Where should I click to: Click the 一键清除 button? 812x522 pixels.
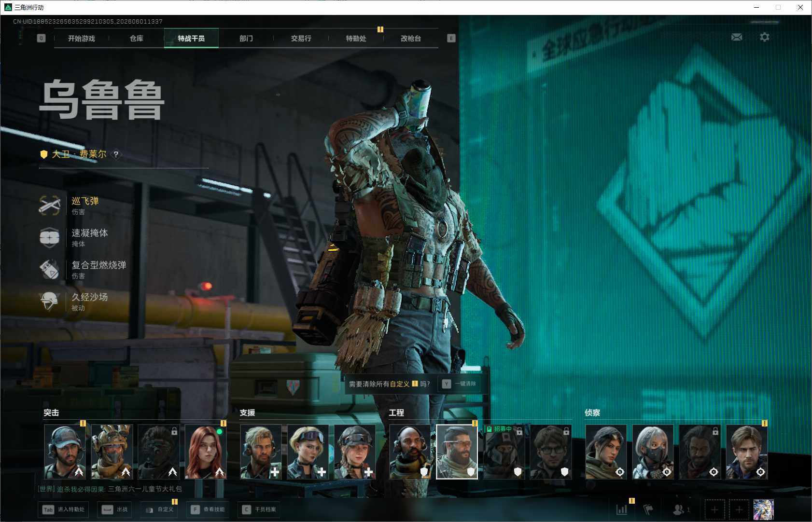pyautogui.click(x=459, y=384)
